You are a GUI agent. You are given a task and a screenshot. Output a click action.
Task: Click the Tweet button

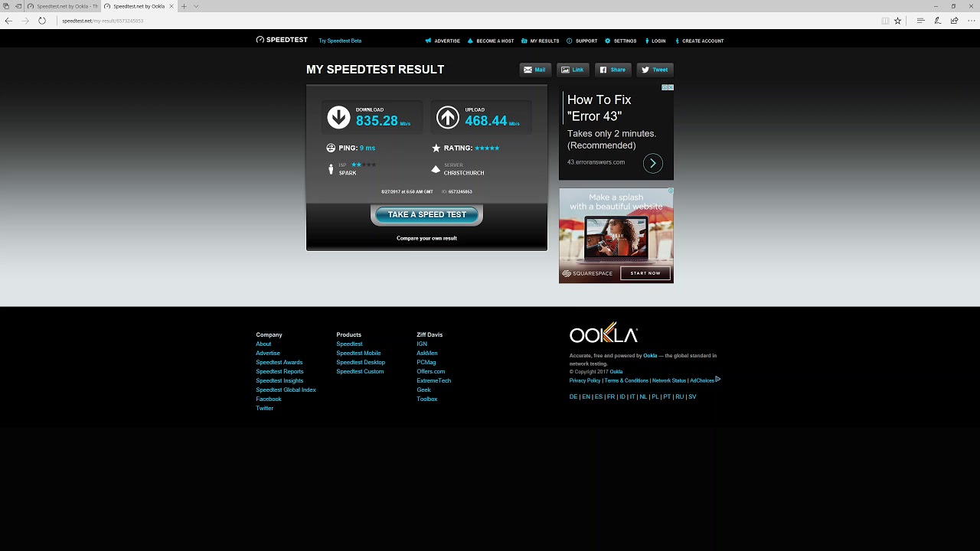(655, 70)
